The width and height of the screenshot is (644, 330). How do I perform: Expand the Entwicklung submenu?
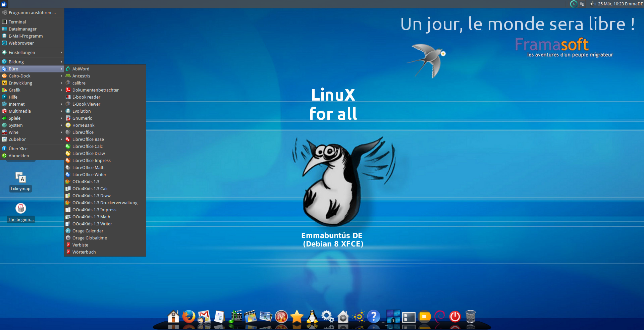click(x=32, y=83)
